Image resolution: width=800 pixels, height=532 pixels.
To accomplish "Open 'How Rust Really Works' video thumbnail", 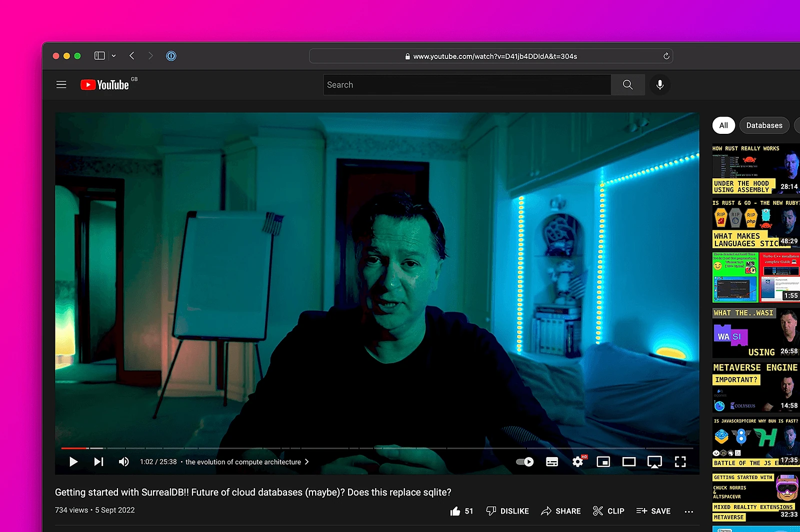I will coord(756,169).
